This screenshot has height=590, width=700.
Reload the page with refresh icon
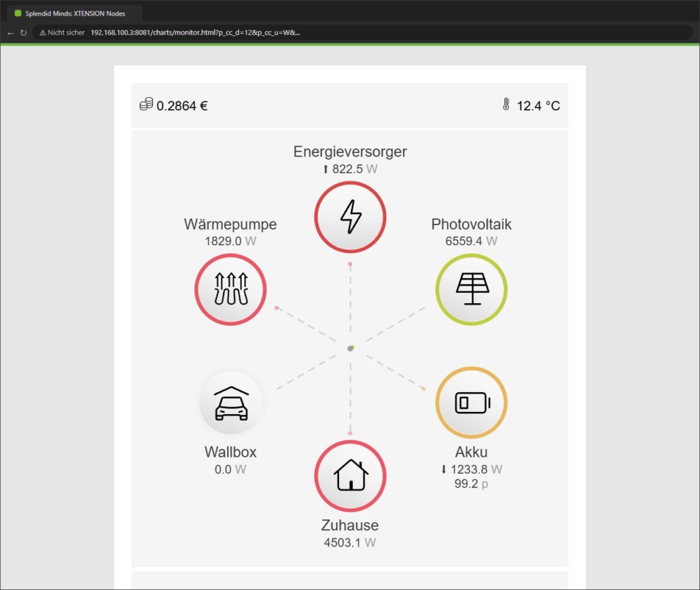click(x=23, y=33)
